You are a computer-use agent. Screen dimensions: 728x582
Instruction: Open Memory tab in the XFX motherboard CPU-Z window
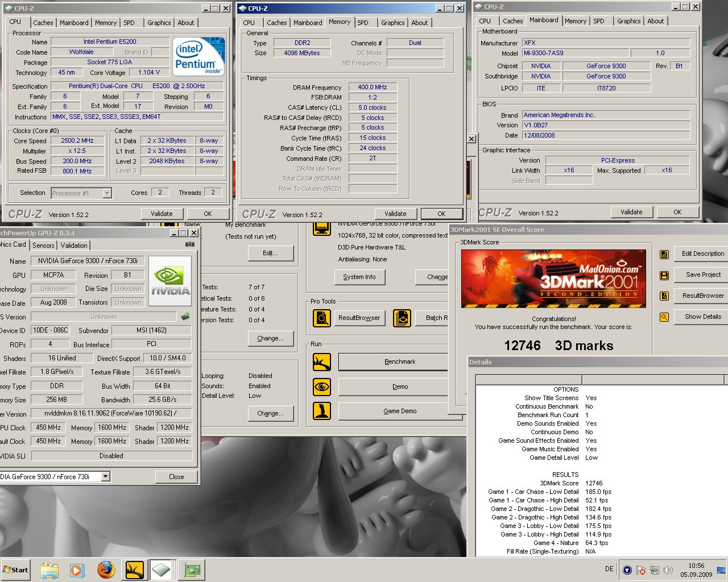pos(576,21)
